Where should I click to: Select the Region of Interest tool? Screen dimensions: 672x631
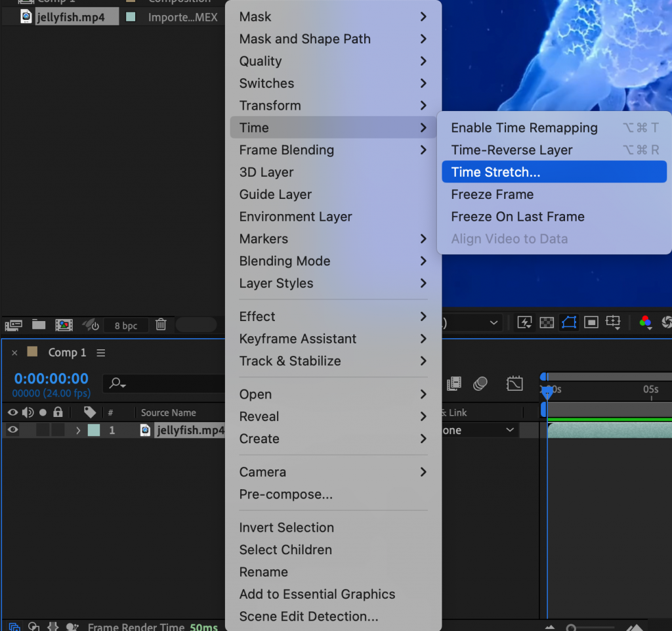tap(591, 322)
